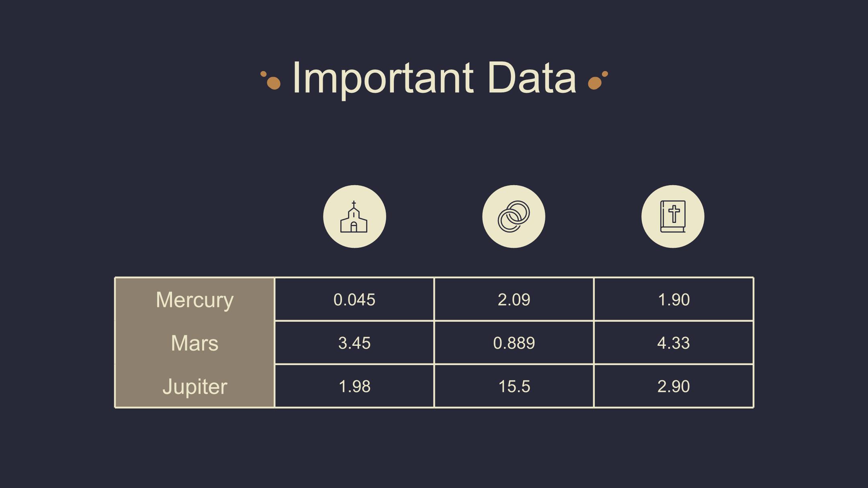Viewport: 868px width, 488px height.
Task: Select the cell with value 4.33
Action: [674, 343]
